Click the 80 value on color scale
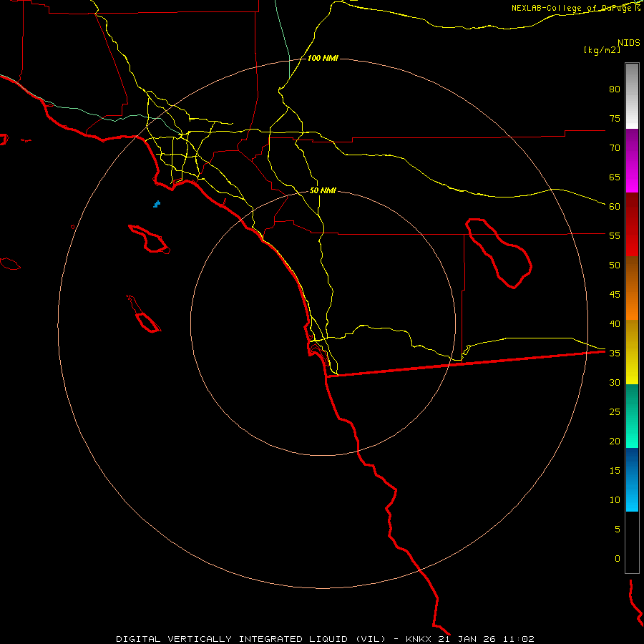 coord(615,89)
